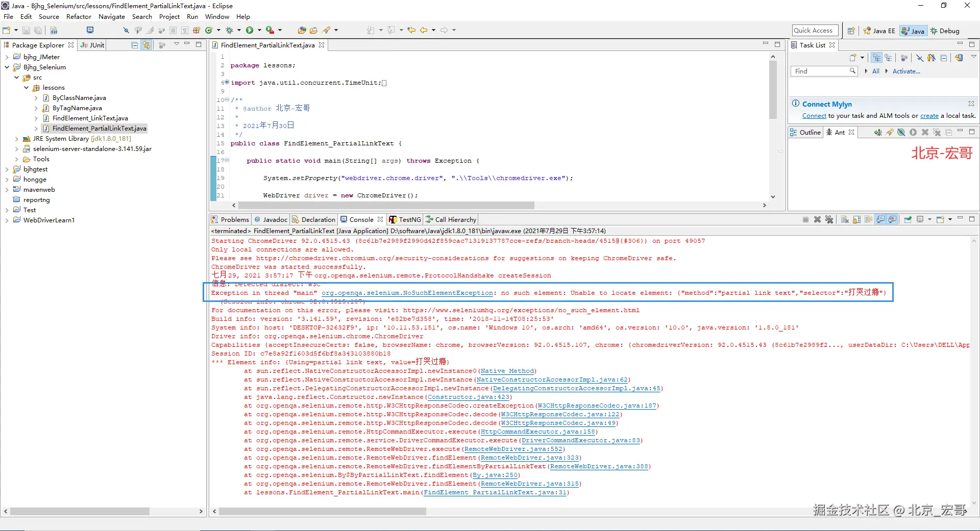This screenshot has height=531, width=980.
Task: Click the create local task link
Action: click(x=929, y=116)
